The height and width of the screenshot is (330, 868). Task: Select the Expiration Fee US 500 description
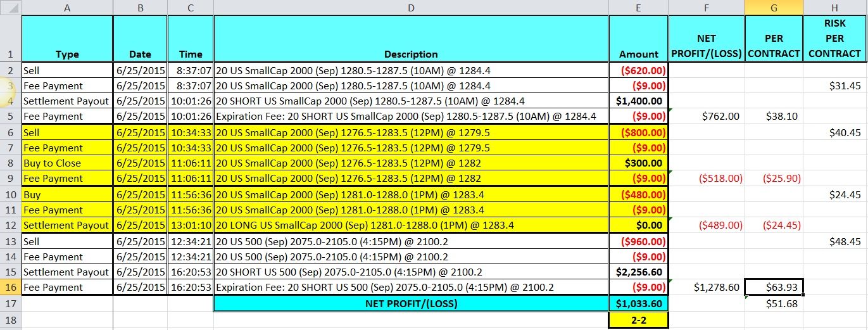coord(412,287)
